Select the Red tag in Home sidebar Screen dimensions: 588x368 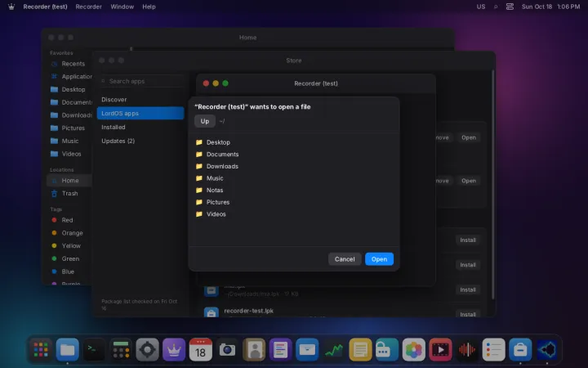(69, 220)
